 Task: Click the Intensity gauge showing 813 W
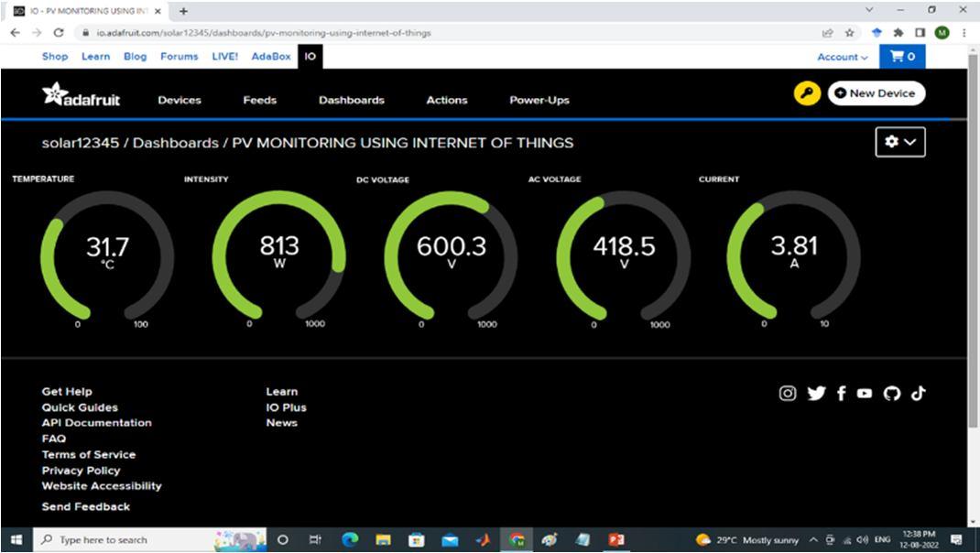click(279, 256)
